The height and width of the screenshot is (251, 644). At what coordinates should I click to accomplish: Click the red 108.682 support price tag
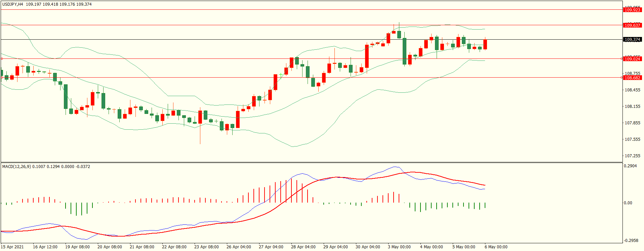coord(632,78)
